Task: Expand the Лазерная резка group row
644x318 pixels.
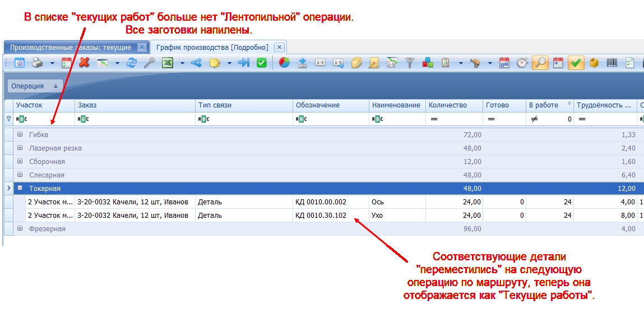Action: pos(20,148)
